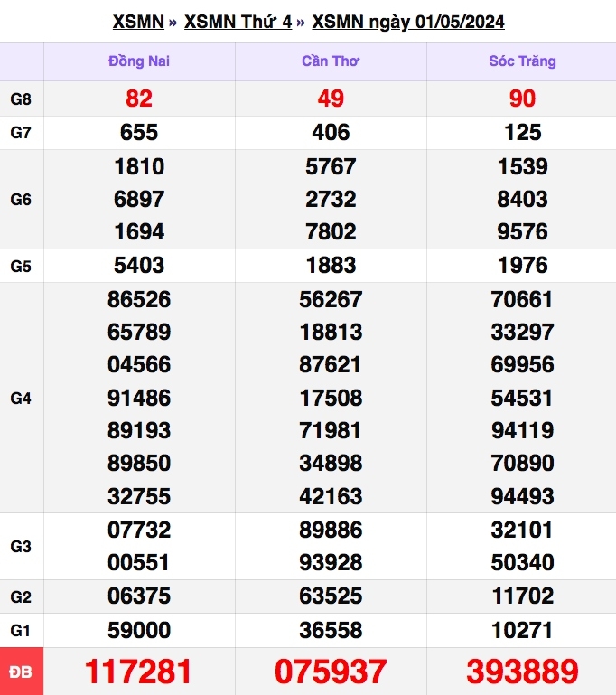Open the XSMN ngày 01/05/2024 link
The height and width of the screenshot is (695, 616).
pos(408,22)
